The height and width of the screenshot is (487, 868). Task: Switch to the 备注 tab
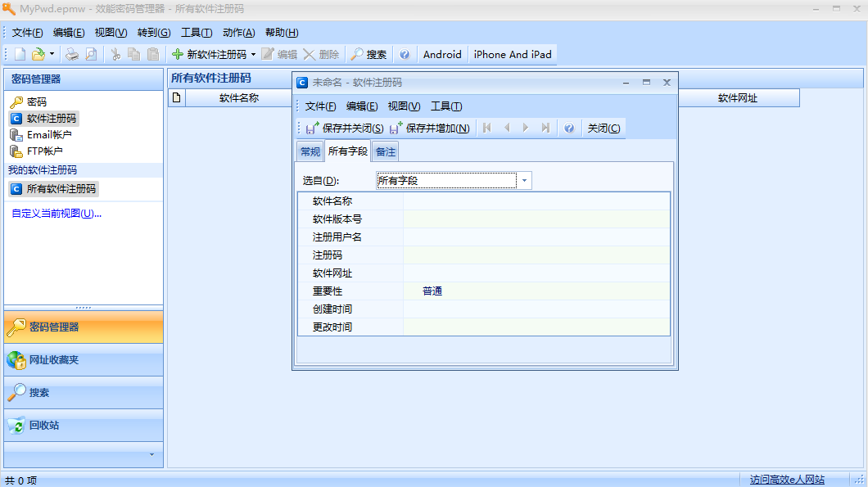pos(385,151)
